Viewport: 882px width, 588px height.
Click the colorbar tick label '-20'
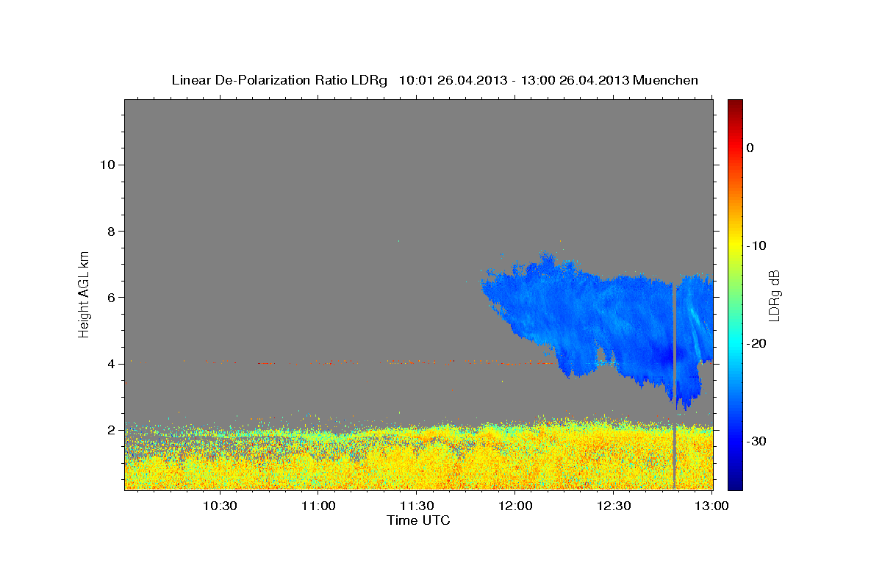[757, 343]
